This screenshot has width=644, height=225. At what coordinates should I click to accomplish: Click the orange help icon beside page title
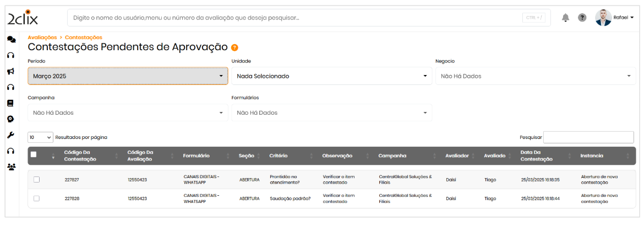234,47
